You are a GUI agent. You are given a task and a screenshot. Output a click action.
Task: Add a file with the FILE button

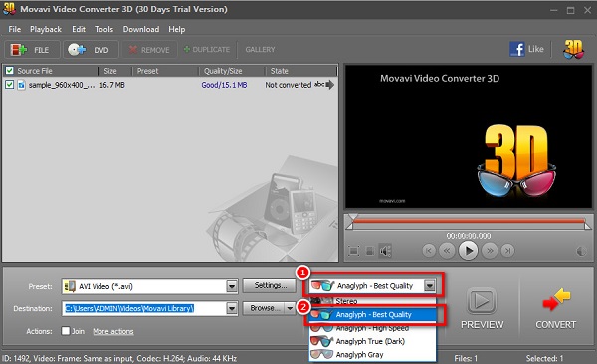coord(32,50)
